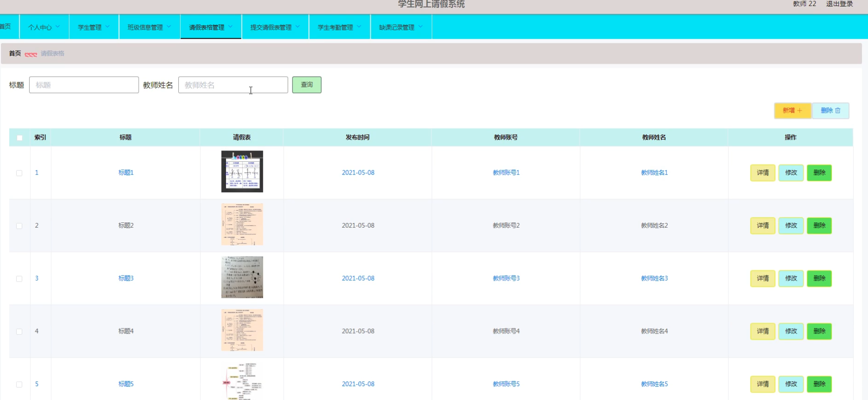The width and height of the screenshot is (868, 400).
Task: Click 详情 button for 标题2
Action: [x=763, y=226]
